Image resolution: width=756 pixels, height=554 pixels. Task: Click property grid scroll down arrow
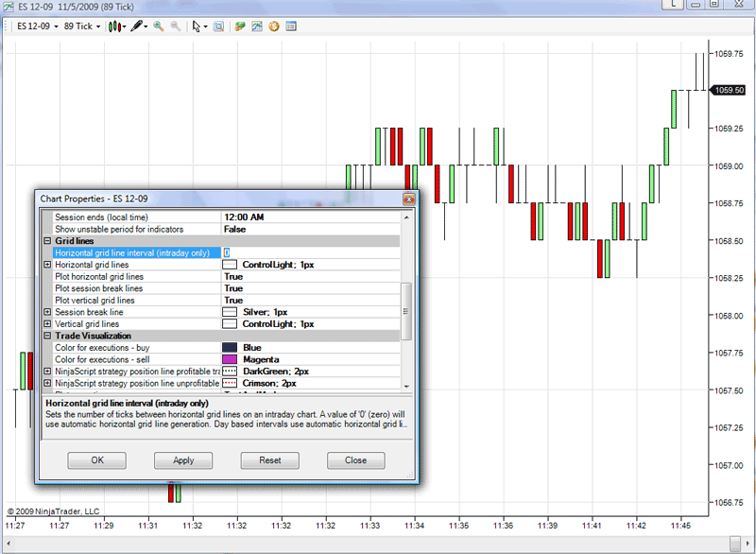[406, 387]
